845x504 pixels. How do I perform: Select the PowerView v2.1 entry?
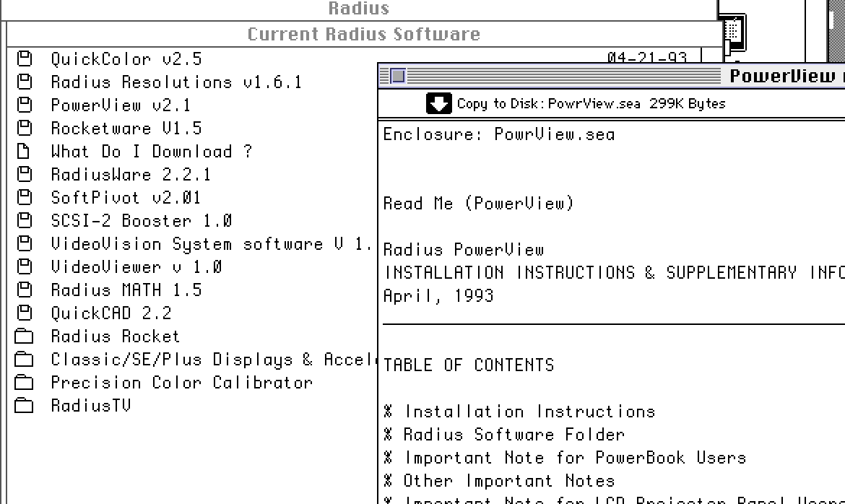pos(121,105)
